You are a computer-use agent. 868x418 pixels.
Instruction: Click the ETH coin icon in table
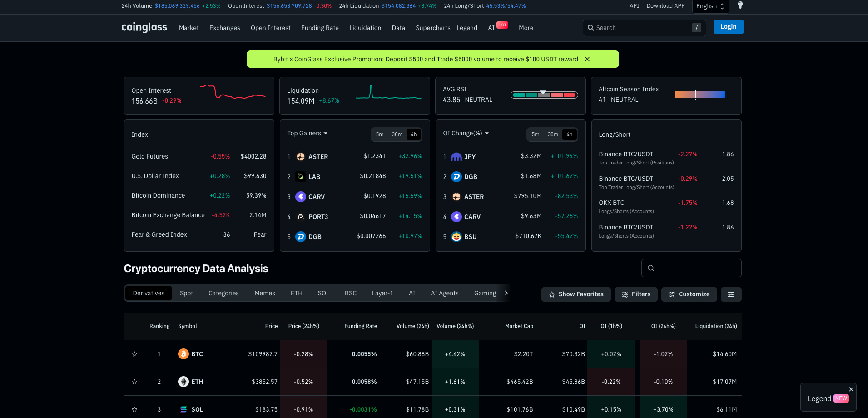[x=184, y=382]
